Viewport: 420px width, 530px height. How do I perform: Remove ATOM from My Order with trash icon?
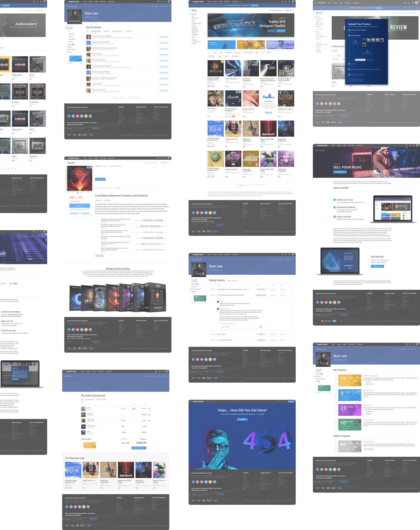click(149, 409)
